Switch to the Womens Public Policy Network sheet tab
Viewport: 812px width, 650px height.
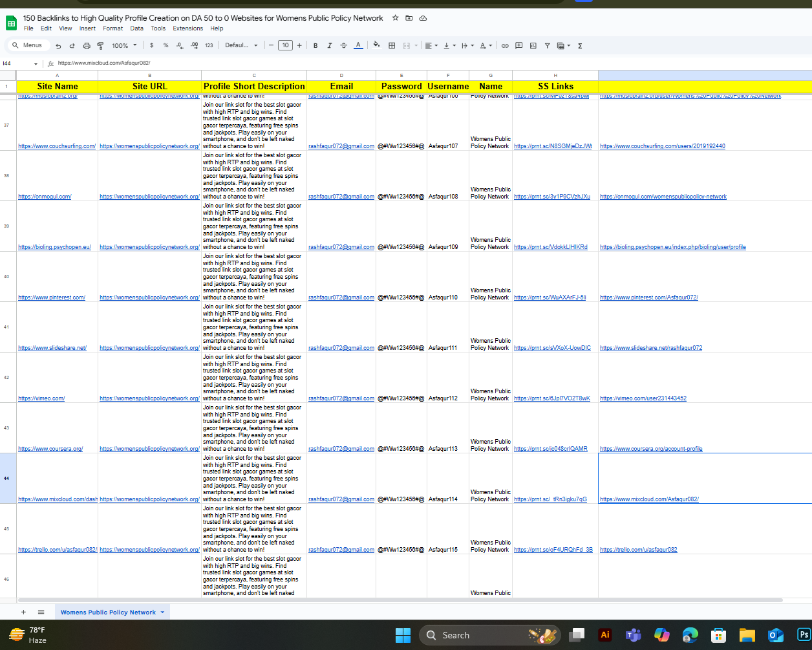pyautogui.click(x=107, y=611)
